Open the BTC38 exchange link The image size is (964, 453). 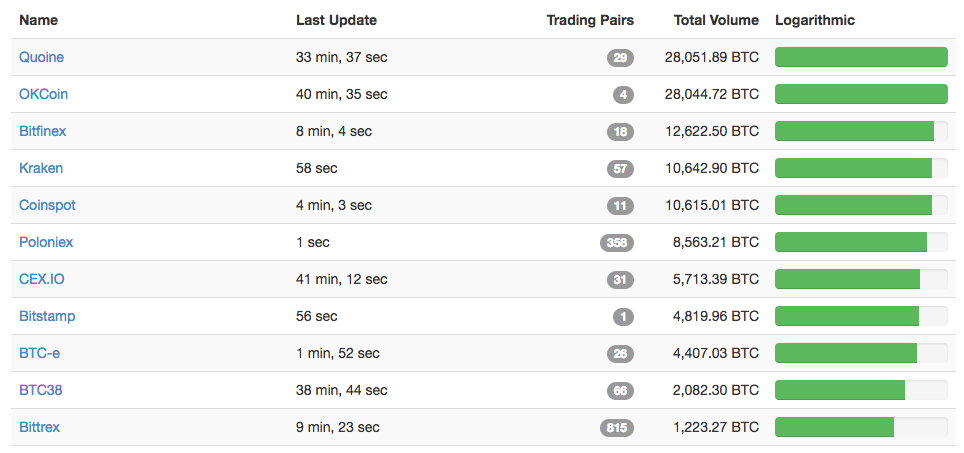coord(41,390)
